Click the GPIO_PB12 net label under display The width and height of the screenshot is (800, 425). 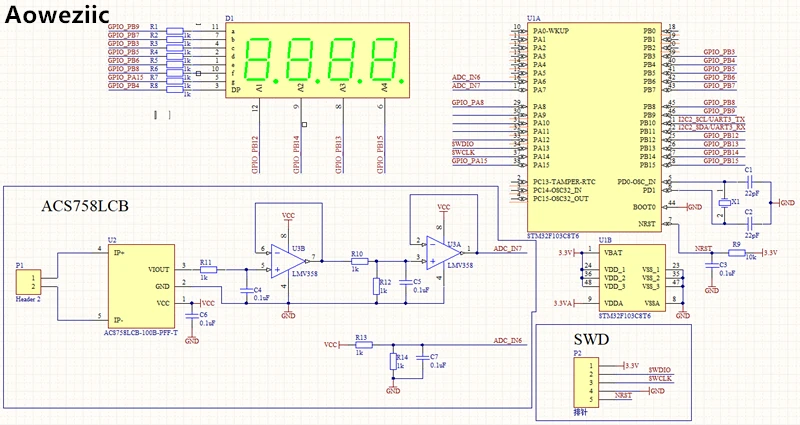tap(255, 155)
